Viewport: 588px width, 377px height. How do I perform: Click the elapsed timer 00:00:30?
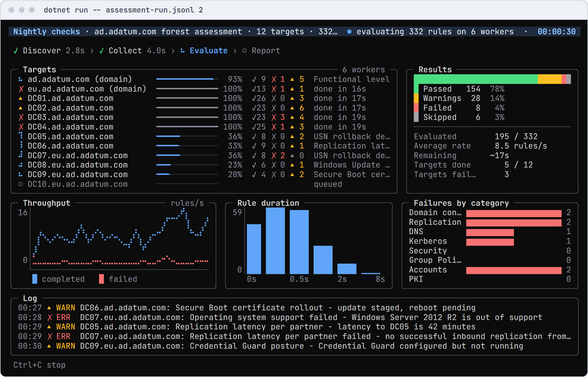pos(556,32)
